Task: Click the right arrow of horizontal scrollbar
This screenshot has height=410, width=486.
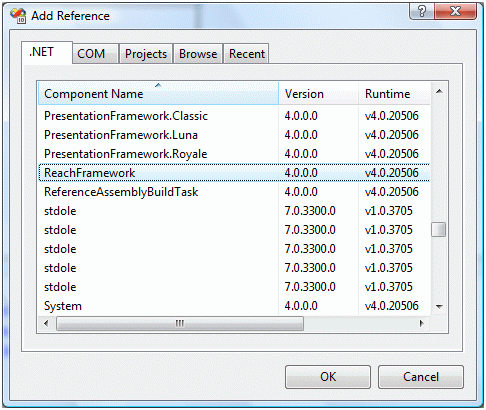Action: (422, 323)
